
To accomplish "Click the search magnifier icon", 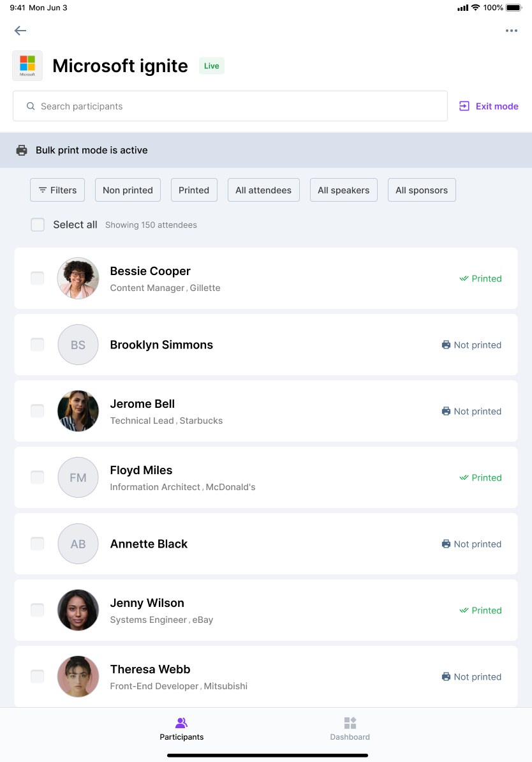I will (x=31, y=106).
